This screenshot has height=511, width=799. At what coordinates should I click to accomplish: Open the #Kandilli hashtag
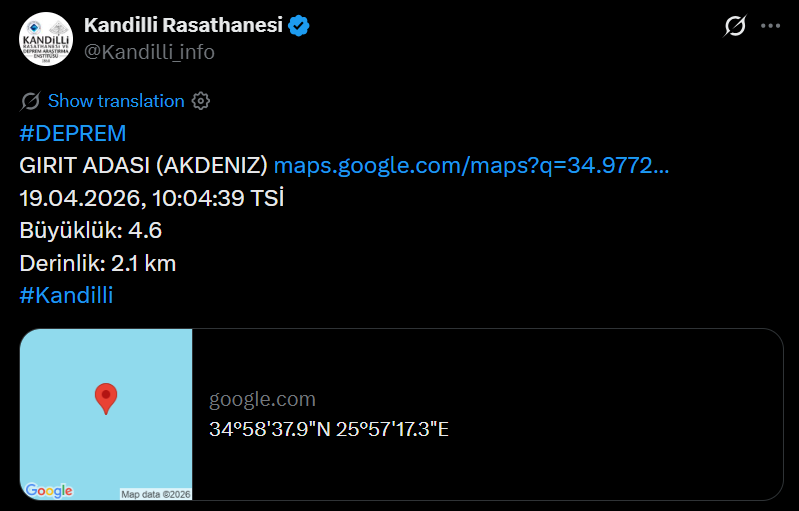pos(66,295)
